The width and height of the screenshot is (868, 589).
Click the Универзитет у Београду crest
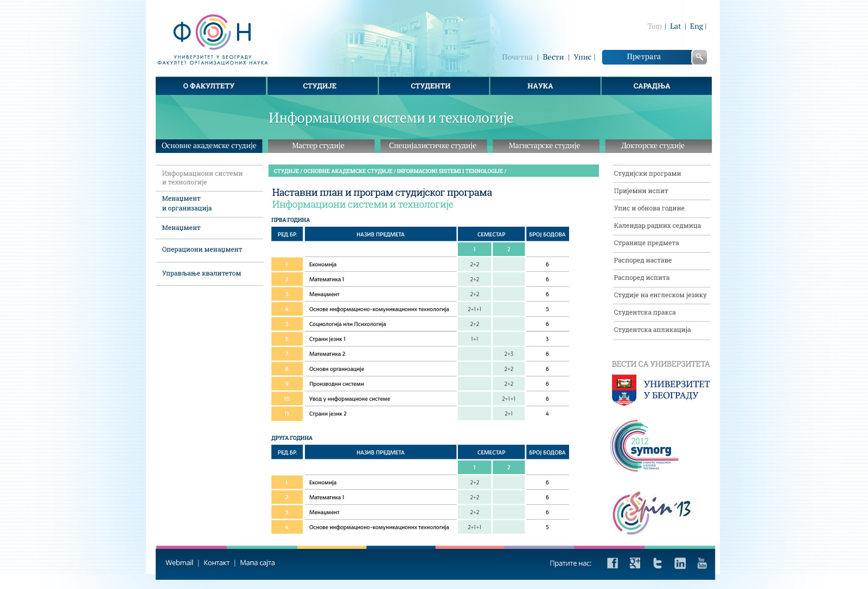tap(624, 390)
